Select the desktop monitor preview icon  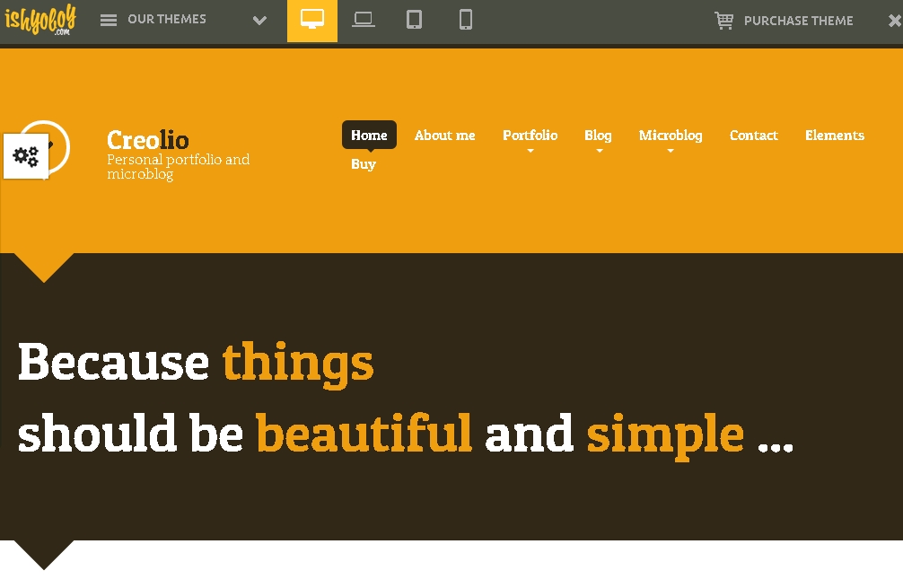312,20
